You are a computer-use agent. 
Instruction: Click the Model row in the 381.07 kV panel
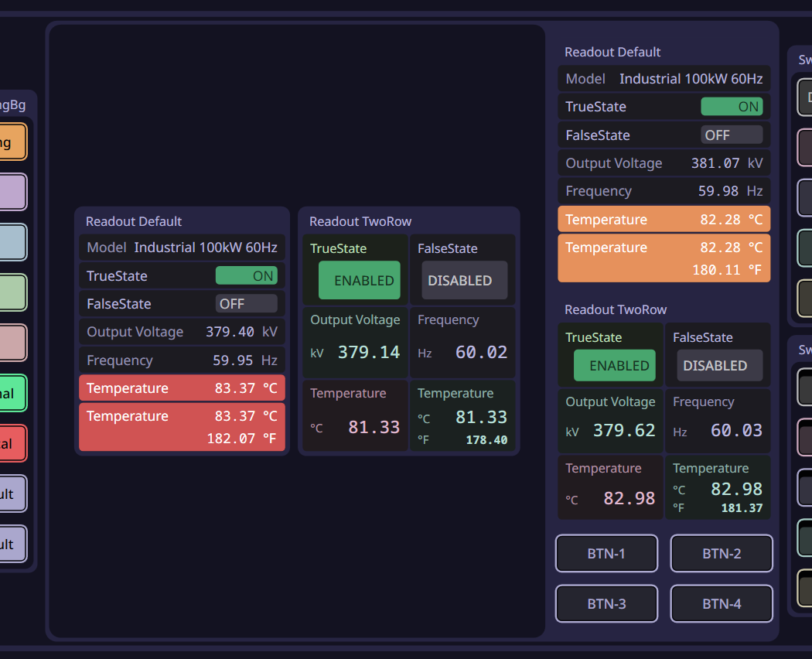point(664,79)
